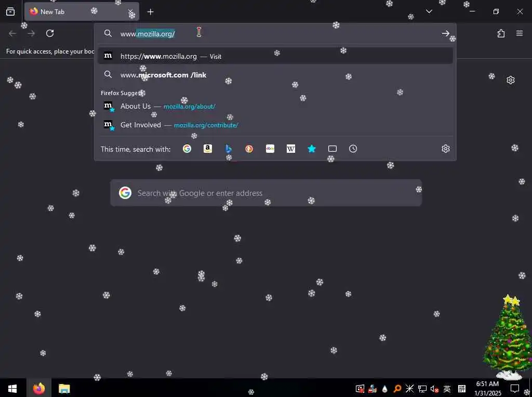Click the snowflake tray icon

pos(409,389)
